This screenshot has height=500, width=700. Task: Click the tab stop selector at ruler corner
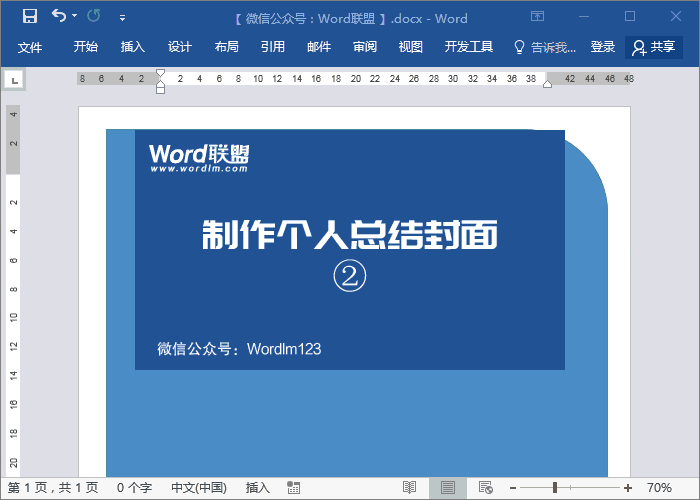pyautogui.click(x=14, y=80)
